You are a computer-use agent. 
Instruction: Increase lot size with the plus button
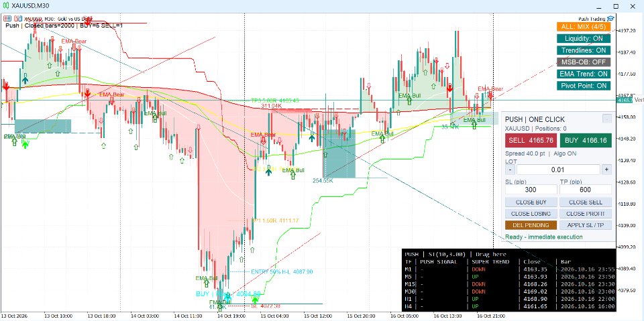[606, 170]
